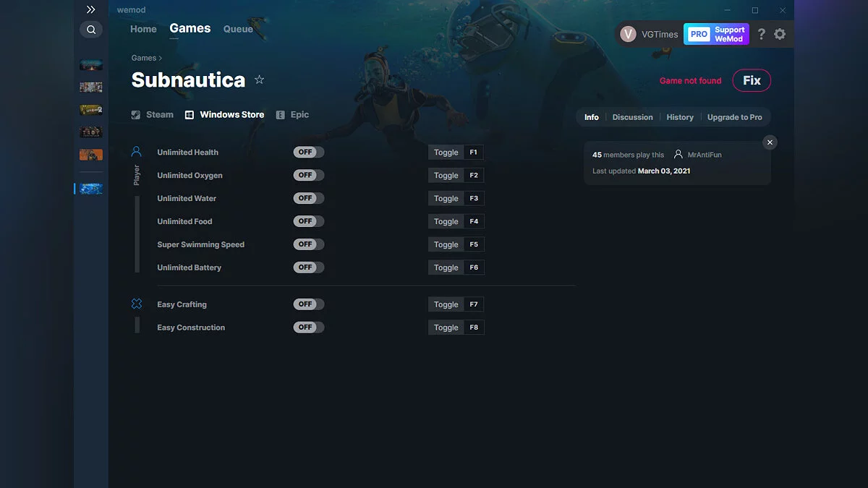868x488 pixels.
Task: Open WeMod settings via the gear icon
Action: [x=780, y=34]
